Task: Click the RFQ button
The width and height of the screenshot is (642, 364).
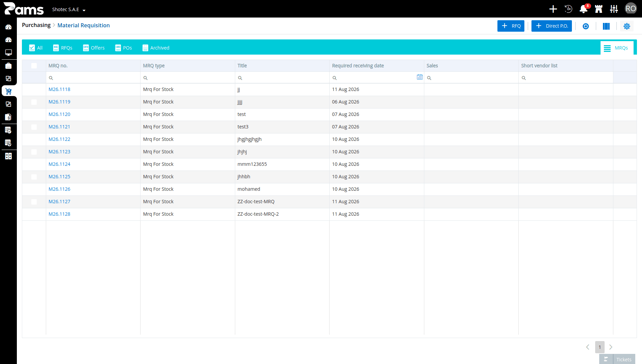Action: coord(511,26)
